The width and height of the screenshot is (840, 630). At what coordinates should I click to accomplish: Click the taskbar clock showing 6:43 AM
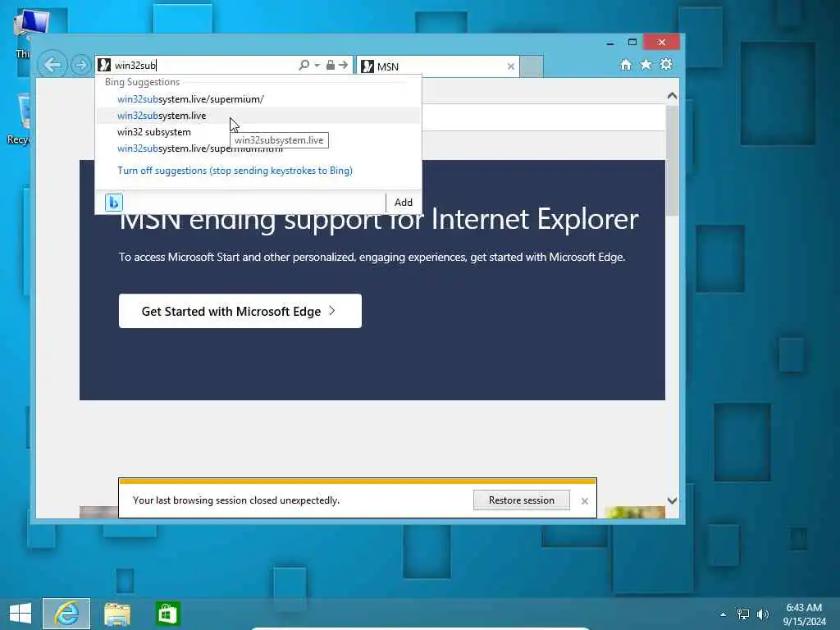click(x=804, y=614)
